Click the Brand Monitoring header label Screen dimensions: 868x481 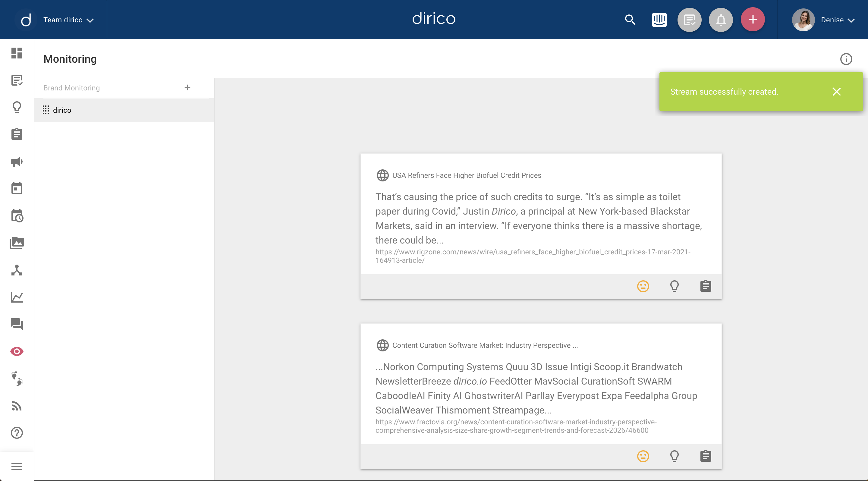[x=71, y=88]
